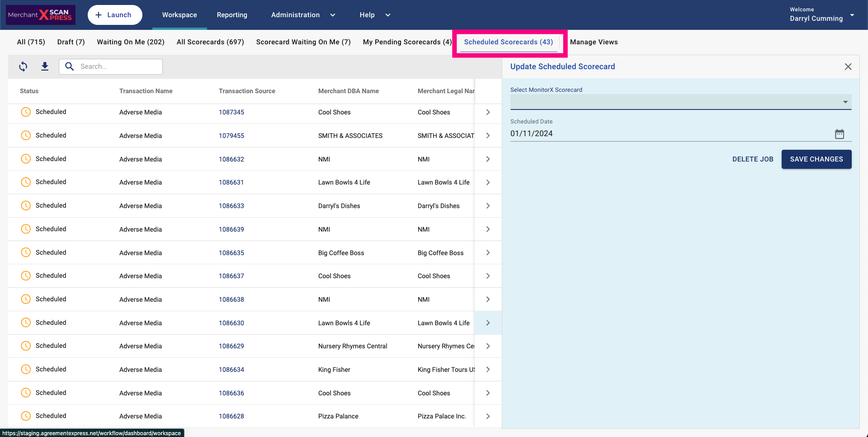Click the Status column header
This screenshot has height=437, width=868.
coord(29,91)
